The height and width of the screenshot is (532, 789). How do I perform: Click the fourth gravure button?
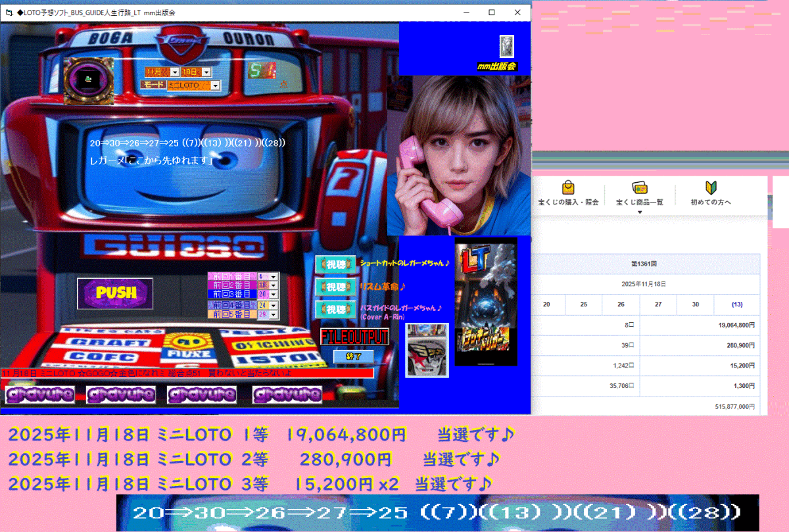point(288,395)
